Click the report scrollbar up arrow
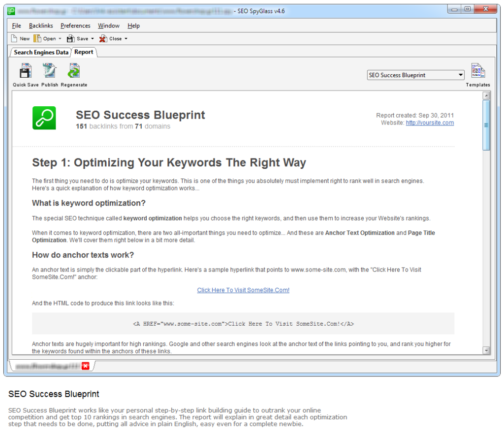Image resolution: width=504 pixels, height=429 pixels. [x=486, y=95]
